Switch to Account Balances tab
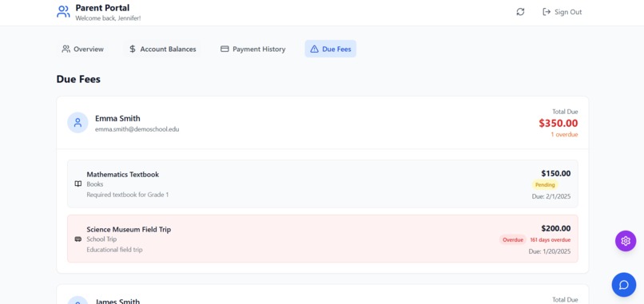Screen dimensions: 644x304 [163, 49]
